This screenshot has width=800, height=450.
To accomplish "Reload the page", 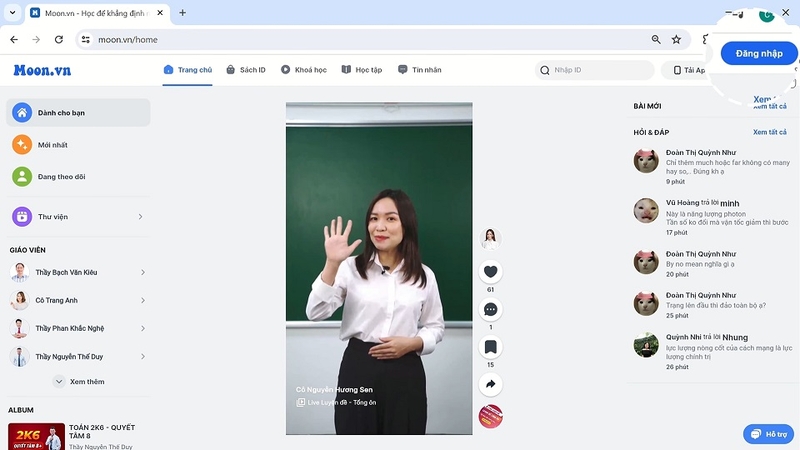I will 59,39.
